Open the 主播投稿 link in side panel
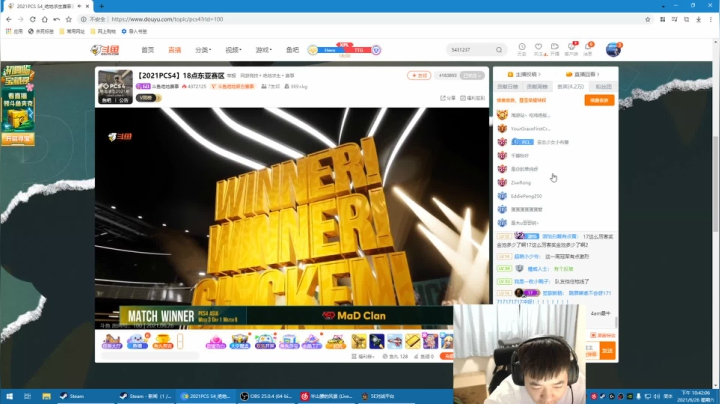The width and height of the screenshot is (720, 404). pyautogui.click(x=524, y=74)
